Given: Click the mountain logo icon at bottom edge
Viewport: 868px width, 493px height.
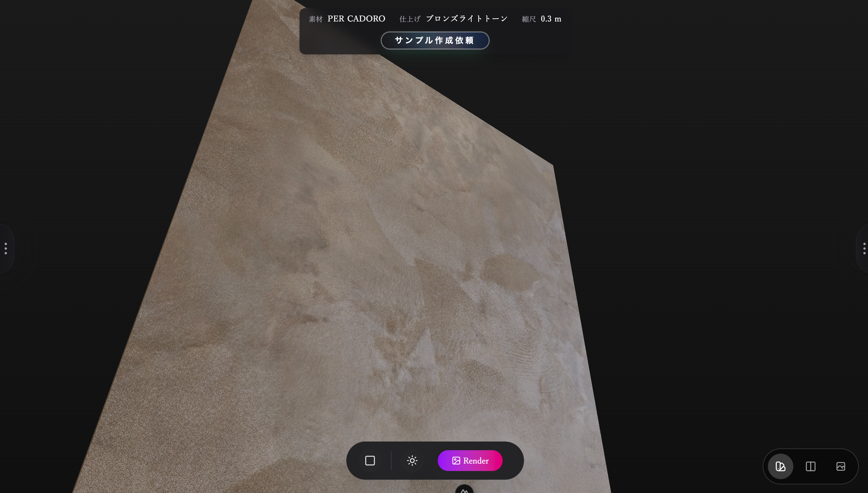Looking at the screenshot, I should pyautogui.click(x=464, y=490).
